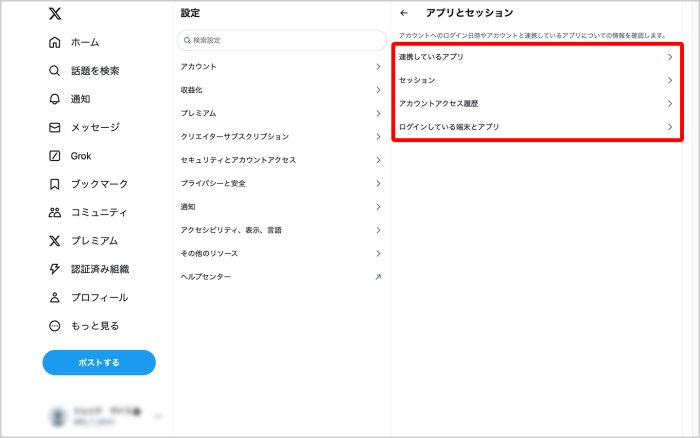The width and height of the screenshot is (700, 438).
Task: Click the ポストする button
Action: (99, 362)
